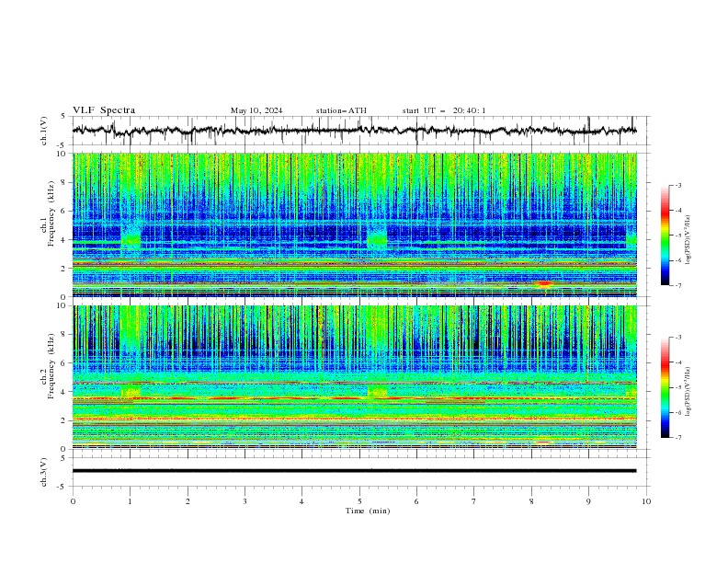Screen dimensions: 728x563
Task: Click the red burst near 8 min in ch.1 spectrogram
Action: click(543, 284)
